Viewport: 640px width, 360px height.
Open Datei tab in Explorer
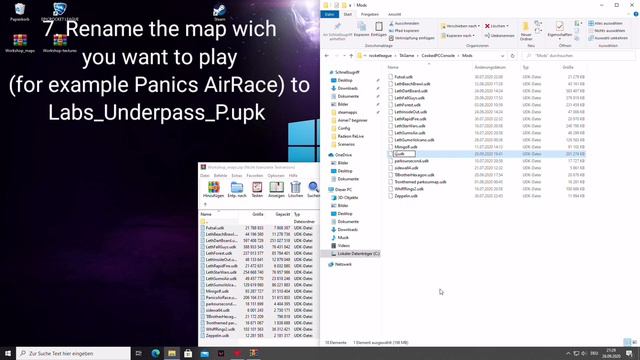[x=329, y=14]
